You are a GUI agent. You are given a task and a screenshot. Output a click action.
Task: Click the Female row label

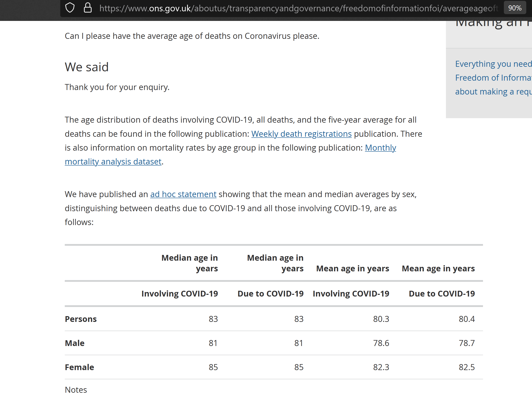click(79, 367)
